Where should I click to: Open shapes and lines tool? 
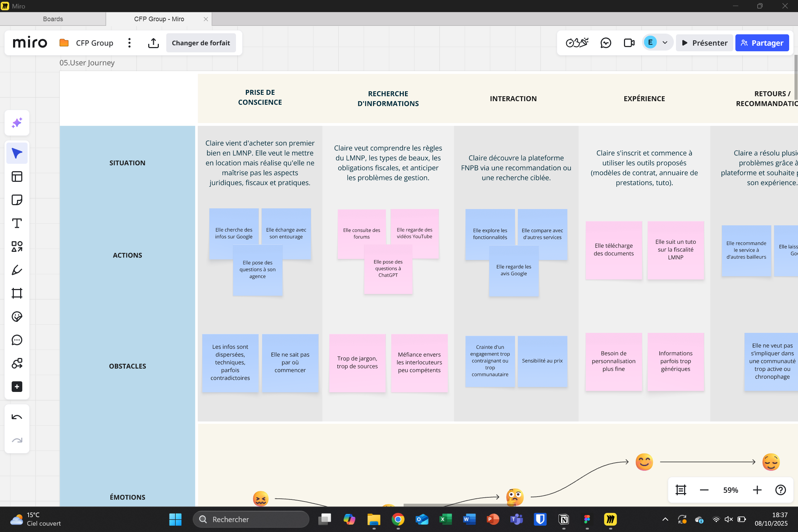[17, 247]
